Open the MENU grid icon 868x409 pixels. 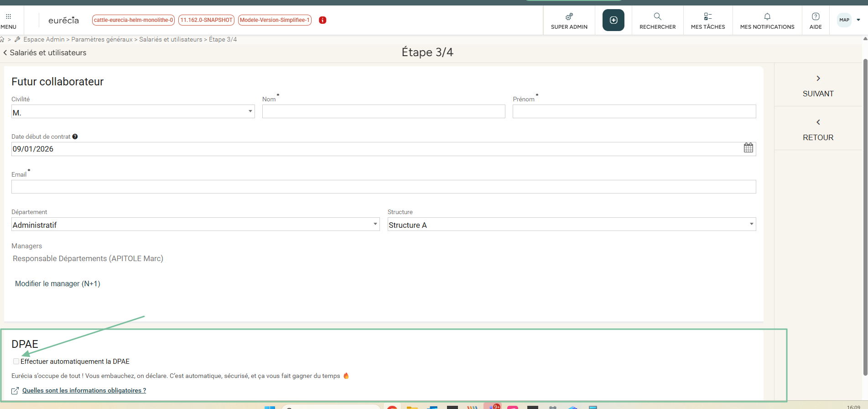coord(8,17)
